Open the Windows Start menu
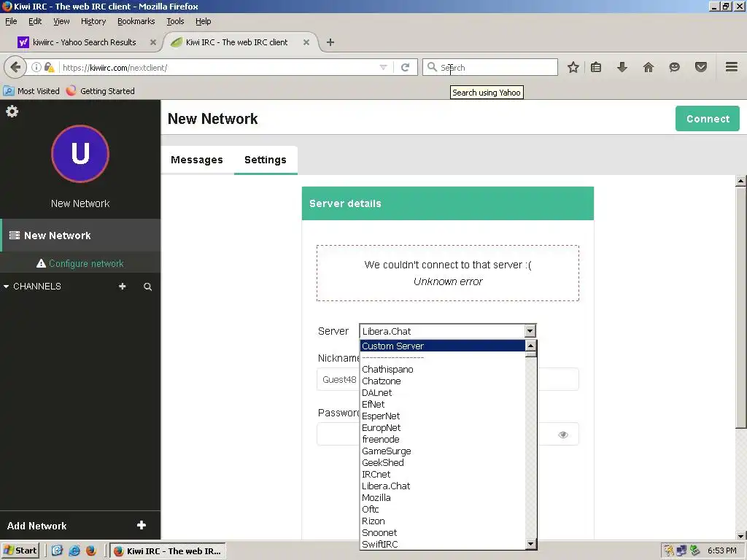The height and width of the screenshot is (560, 747). [x=20, y=551]
